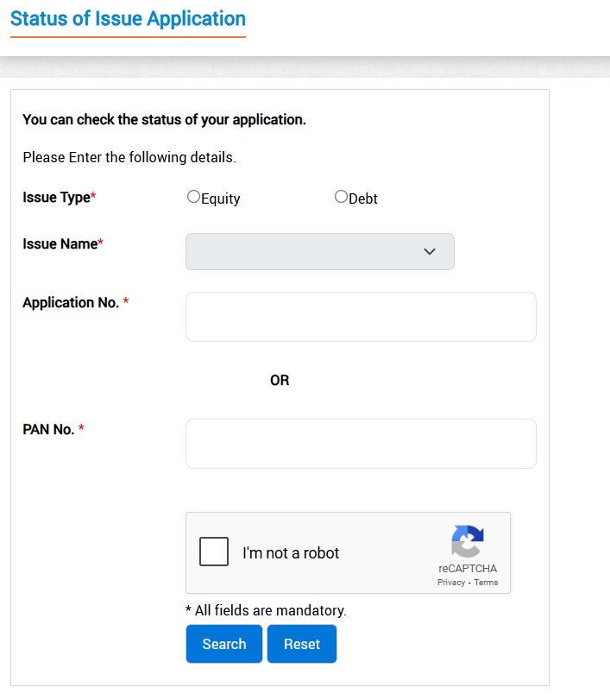The height and width of the screenshot is (700, 610).
Task: Click the Issue Name chevron arrow
Action: [430, 251]
